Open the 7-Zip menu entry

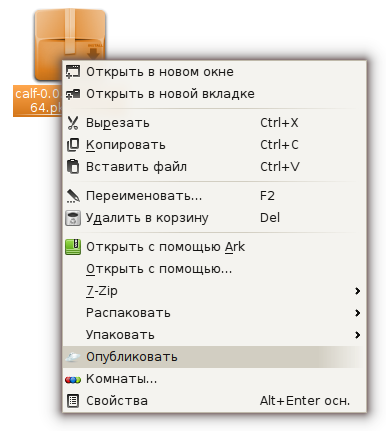(x=215, y=291)
